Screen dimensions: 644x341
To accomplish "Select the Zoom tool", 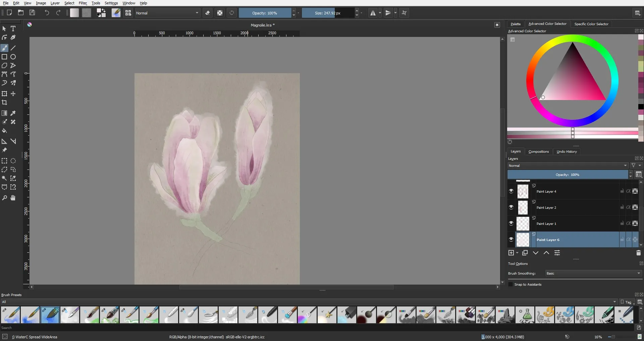I will click(x=4, y=198).
